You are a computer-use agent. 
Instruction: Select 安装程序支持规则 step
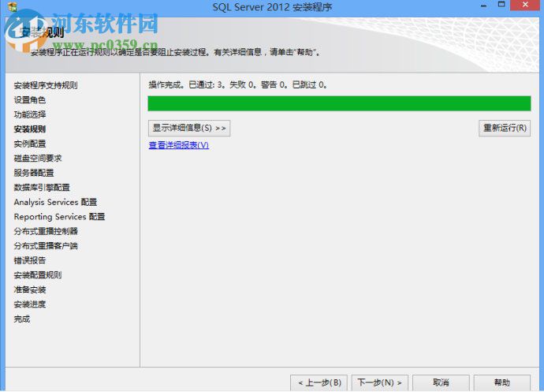pos(46,85)
